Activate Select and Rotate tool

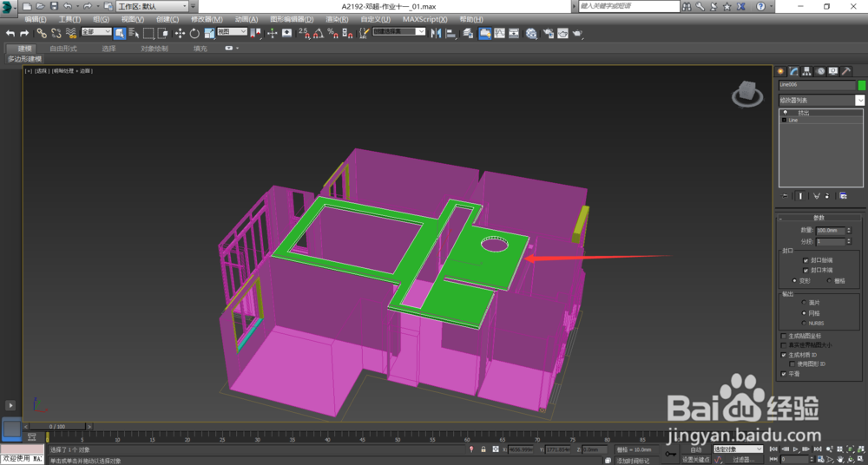coord(194,33)
